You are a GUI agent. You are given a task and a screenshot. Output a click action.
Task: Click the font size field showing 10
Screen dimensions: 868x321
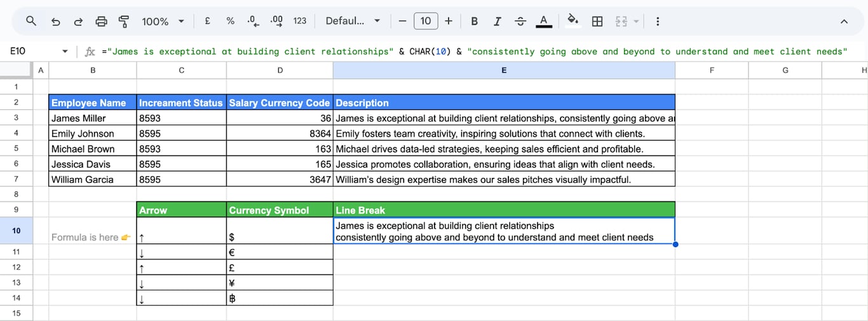pos(426,21)
